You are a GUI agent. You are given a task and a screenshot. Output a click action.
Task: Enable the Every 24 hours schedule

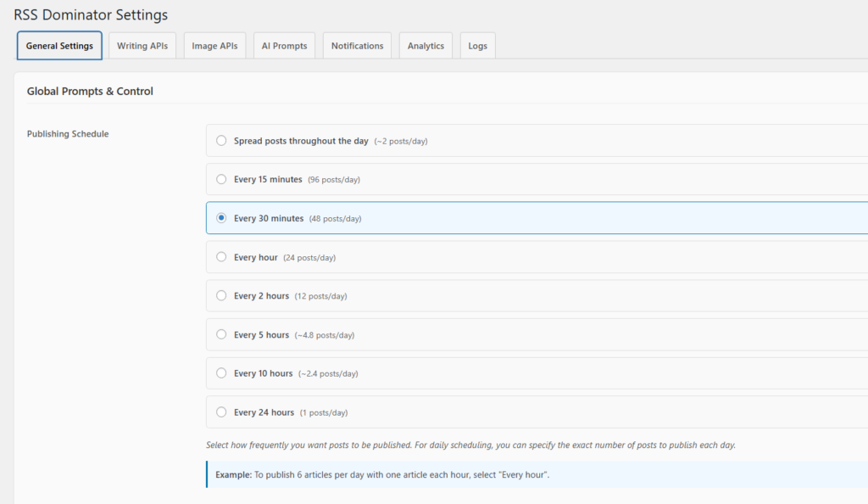222,412
